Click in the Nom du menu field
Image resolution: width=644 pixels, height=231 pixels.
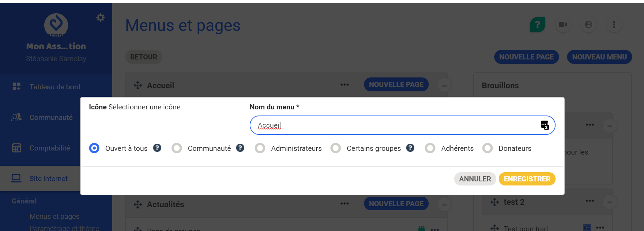395,125
